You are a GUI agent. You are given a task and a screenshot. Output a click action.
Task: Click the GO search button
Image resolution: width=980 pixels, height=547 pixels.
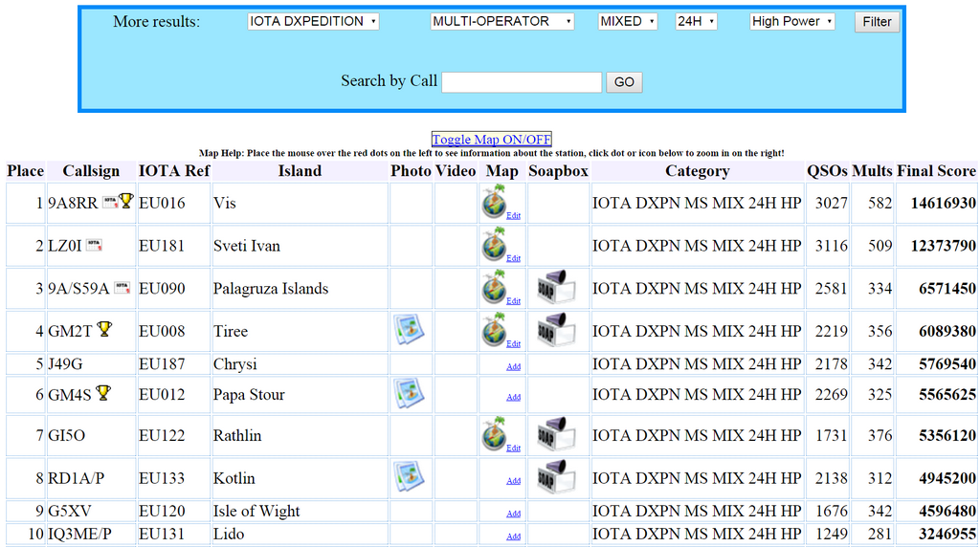click(624, 82)
